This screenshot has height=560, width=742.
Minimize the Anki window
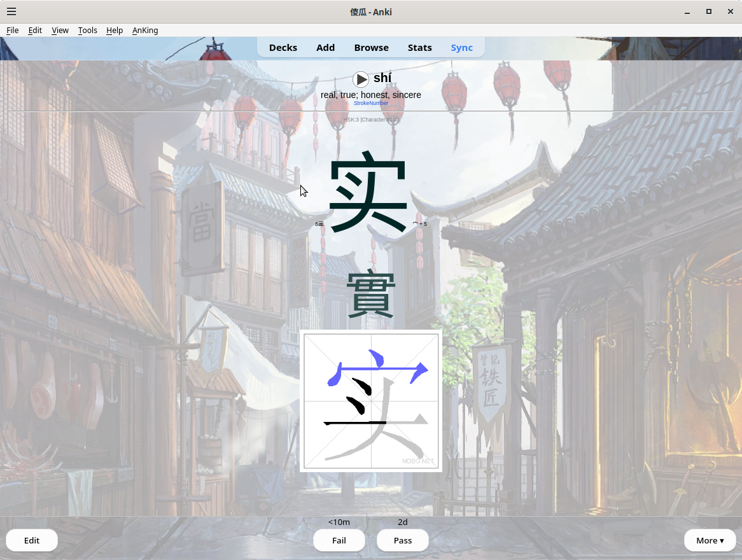[x=687, y=12]
